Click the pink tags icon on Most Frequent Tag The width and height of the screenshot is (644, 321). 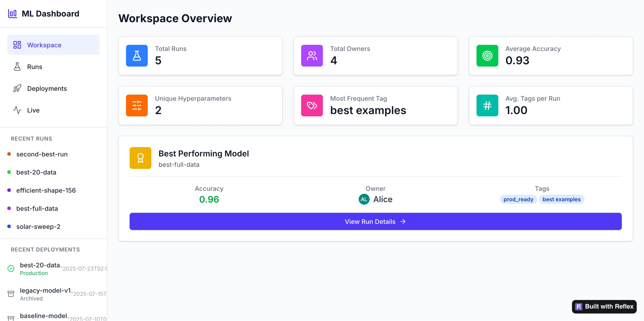(312, 105)
